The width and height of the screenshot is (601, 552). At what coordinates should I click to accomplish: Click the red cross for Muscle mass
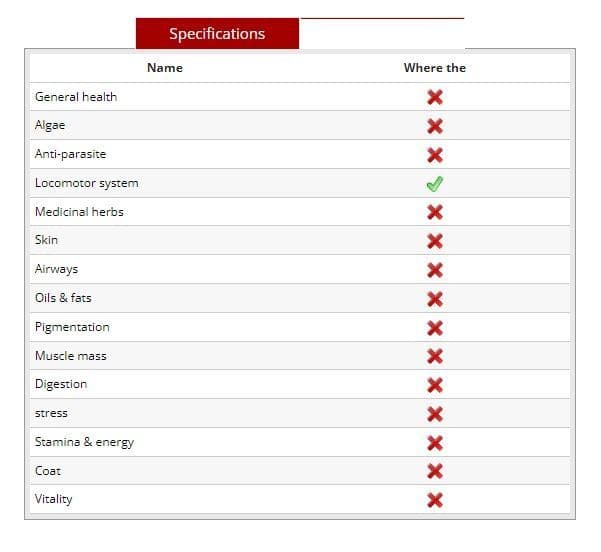point(435,356)
